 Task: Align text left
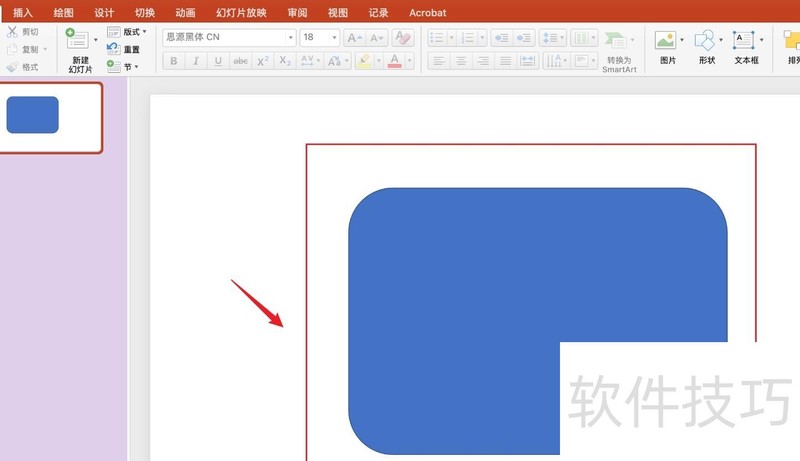coord(438,61)
